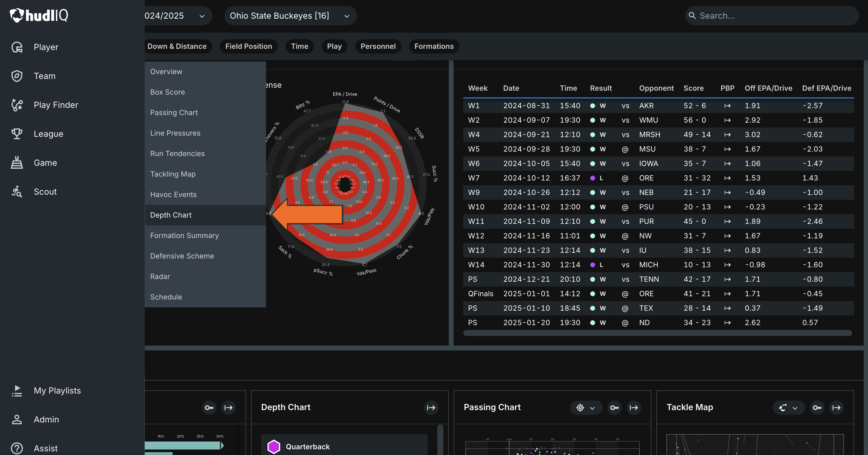Open the Team shield icon

tap(17, 76)
